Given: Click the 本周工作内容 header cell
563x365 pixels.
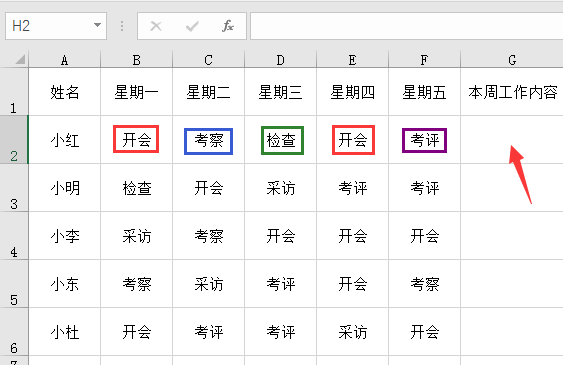Looking at the screenshot, I should click(x=512, y=92).
